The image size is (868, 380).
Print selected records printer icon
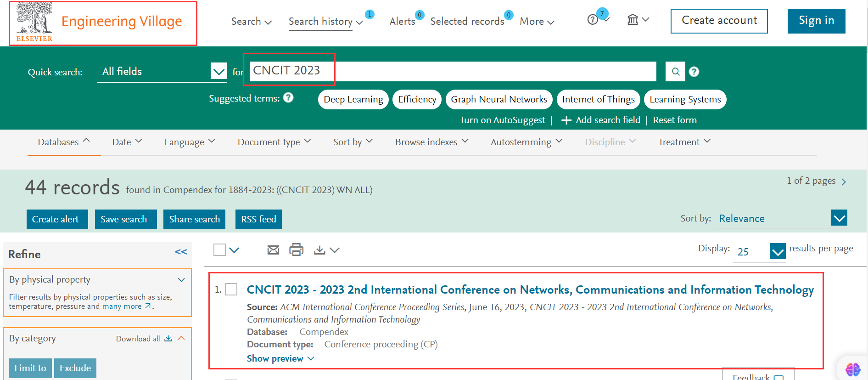click(x=296, y=250)
